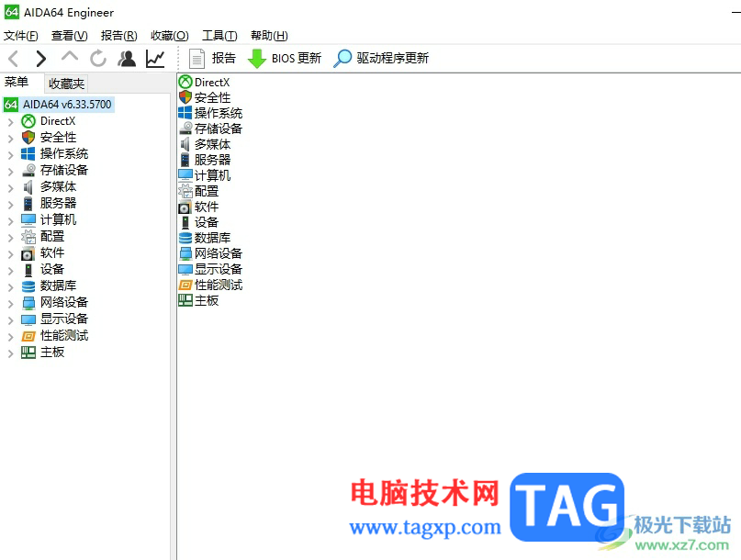Expand the 存储设备 tree node
Image resolution: width=741 pixels, height=560 pixels.
point(10,172)
